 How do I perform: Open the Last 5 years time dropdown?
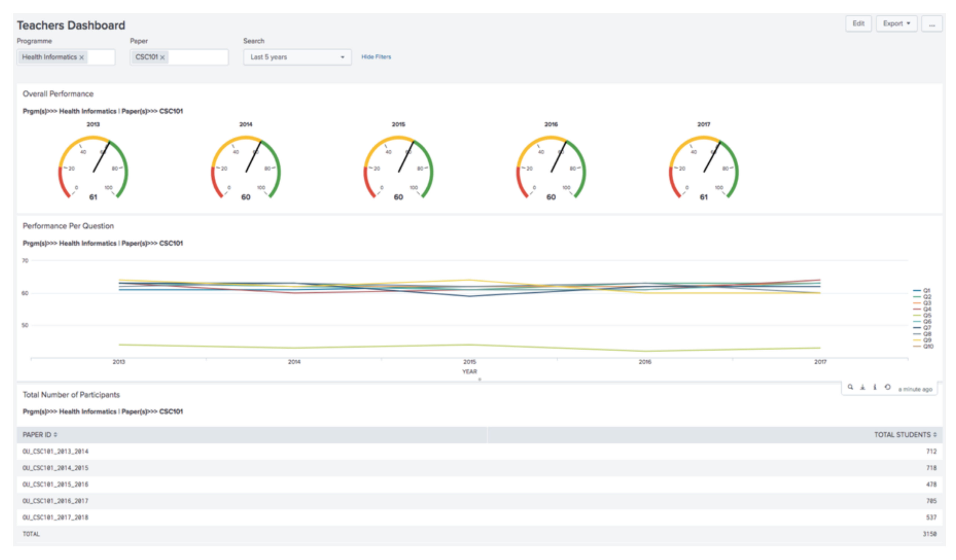click(x=297, y=57)
